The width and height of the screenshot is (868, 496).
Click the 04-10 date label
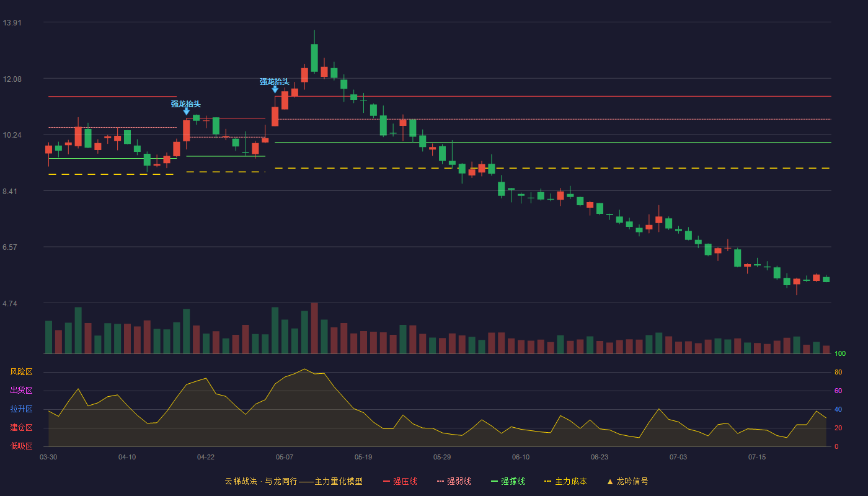127,457
